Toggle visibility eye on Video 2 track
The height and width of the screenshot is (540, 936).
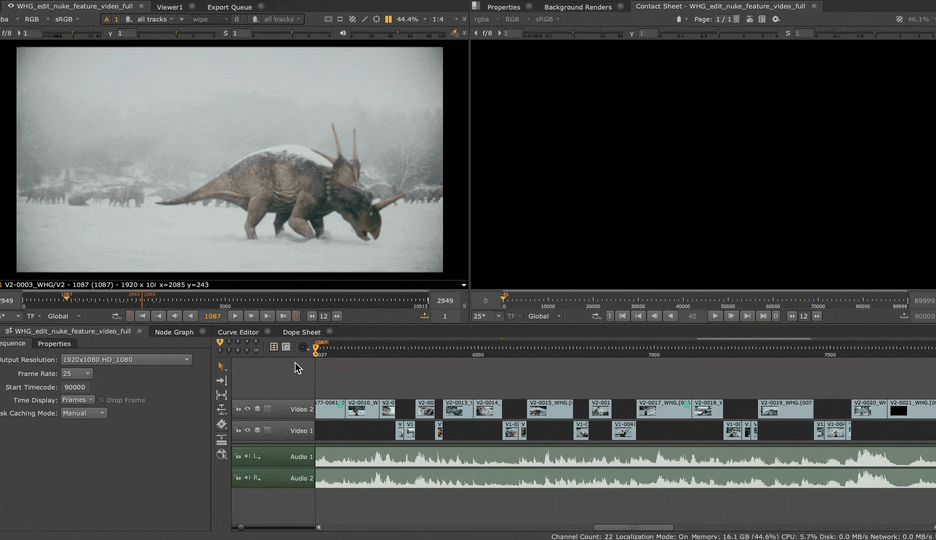pos(247,409)
